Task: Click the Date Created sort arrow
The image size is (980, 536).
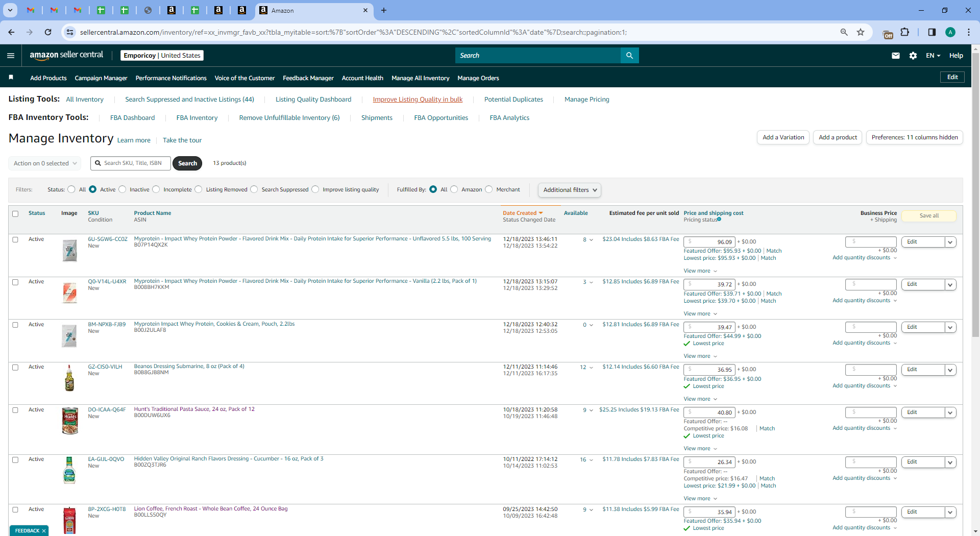Action: (x=541, y=213)
